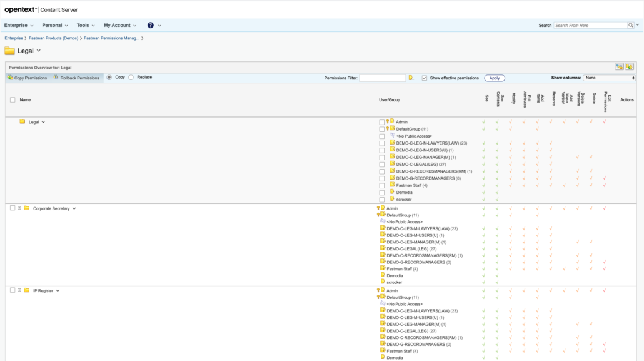Click the scrocker user icon in Legal section
This screenshot has height=361, width=644.
392,198
